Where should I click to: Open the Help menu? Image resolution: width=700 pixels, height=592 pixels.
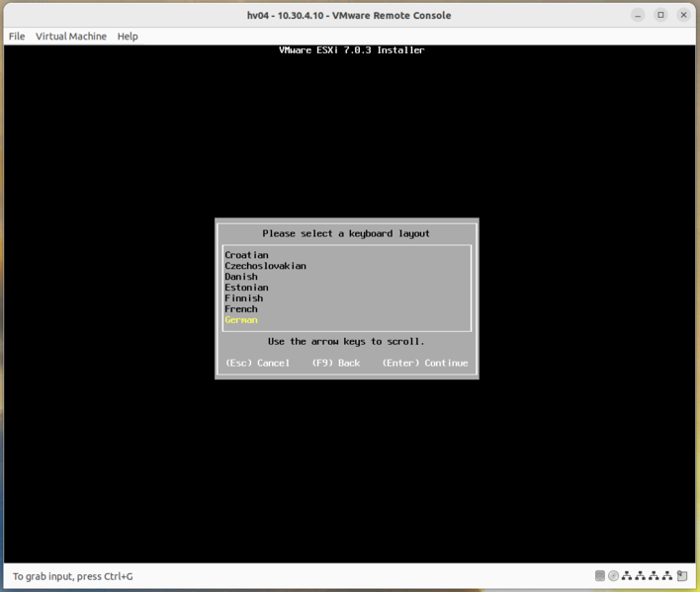click(128, 37)
